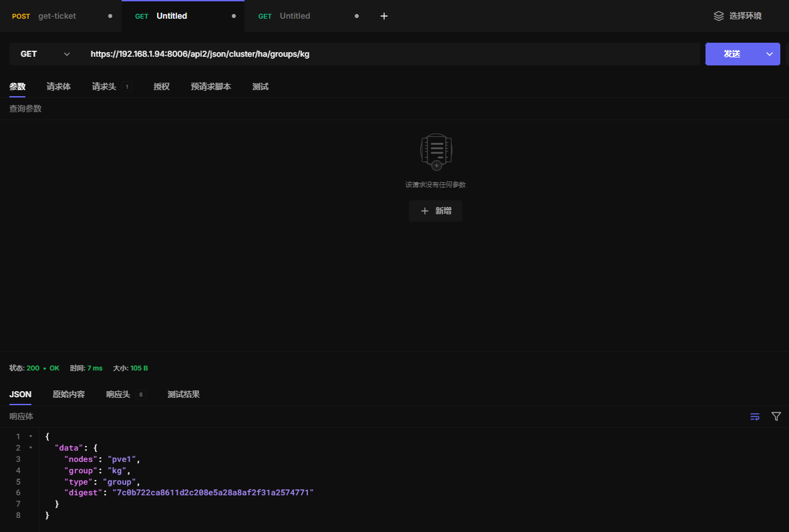This screenshot has height=532, width=789.
Task: Open the 预请求脚本 tab
Action: coord(210,87)
